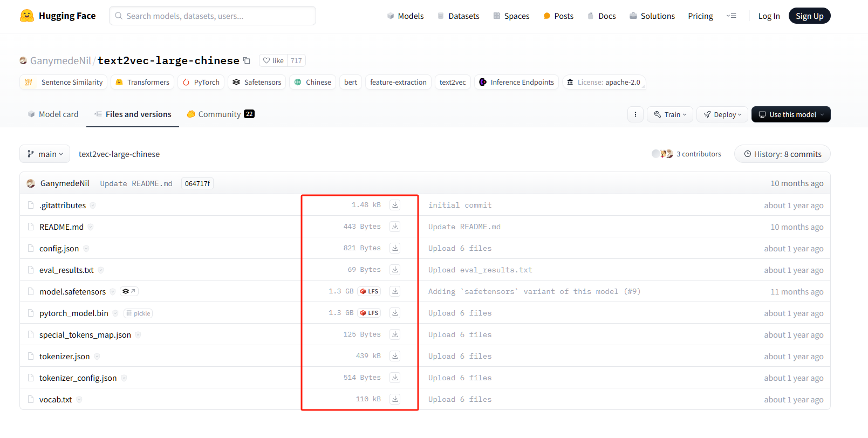Click the Hugging Face logo
The width and height of the screenshot is (868, 438).
tap(58, 16)
